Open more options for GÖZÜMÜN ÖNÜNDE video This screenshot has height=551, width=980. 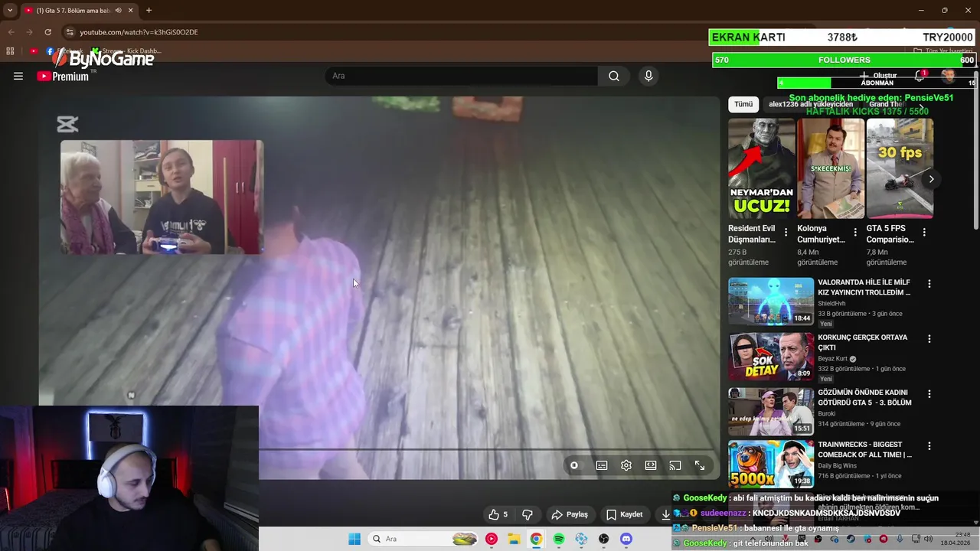[929, 394]
